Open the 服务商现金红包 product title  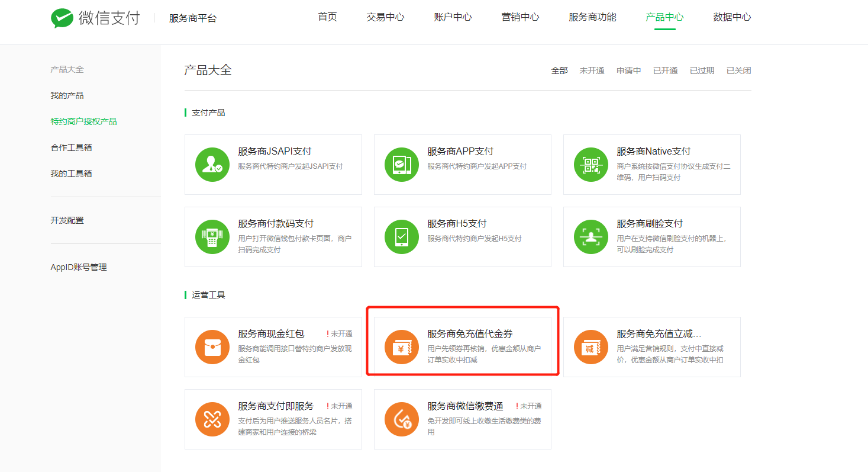coord(271,334)
